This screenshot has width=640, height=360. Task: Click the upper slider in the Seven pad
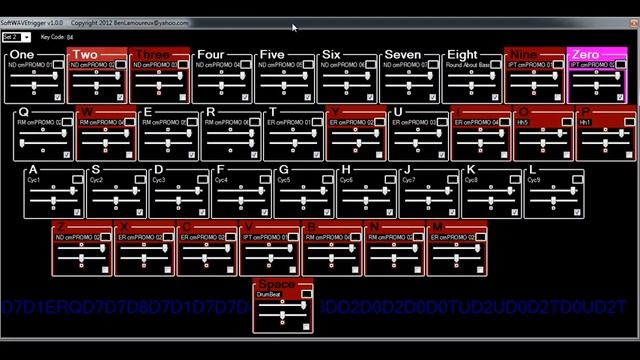coord(409,76)
